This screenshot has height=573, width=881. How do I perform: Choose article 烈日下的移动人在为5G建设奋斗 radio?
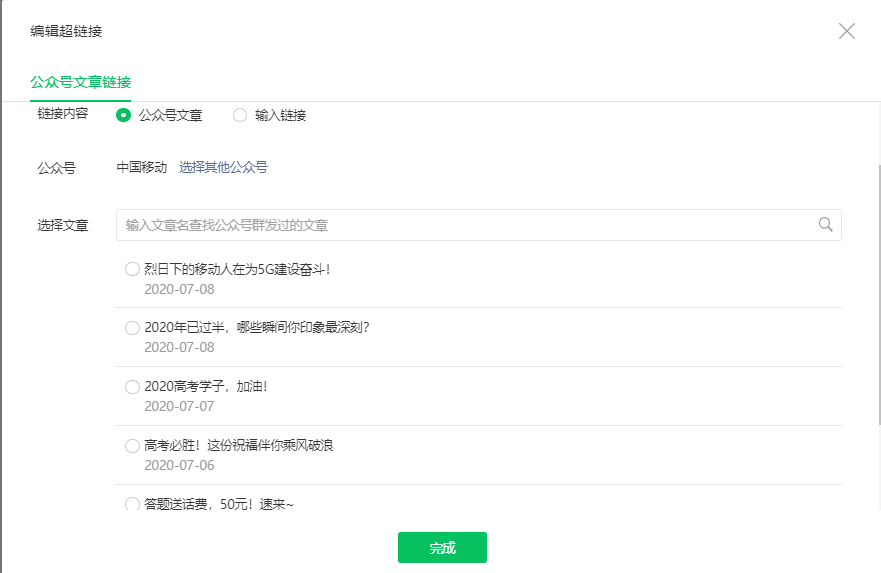pyautogui.click(x=132, y=269)
